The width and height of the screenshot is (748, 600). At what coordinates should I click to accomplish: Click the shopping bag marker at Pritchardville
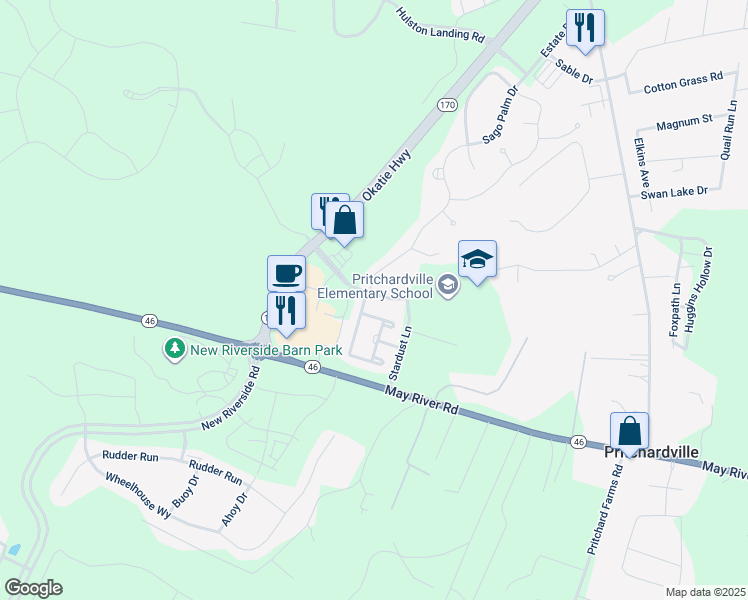pos(630,432)
